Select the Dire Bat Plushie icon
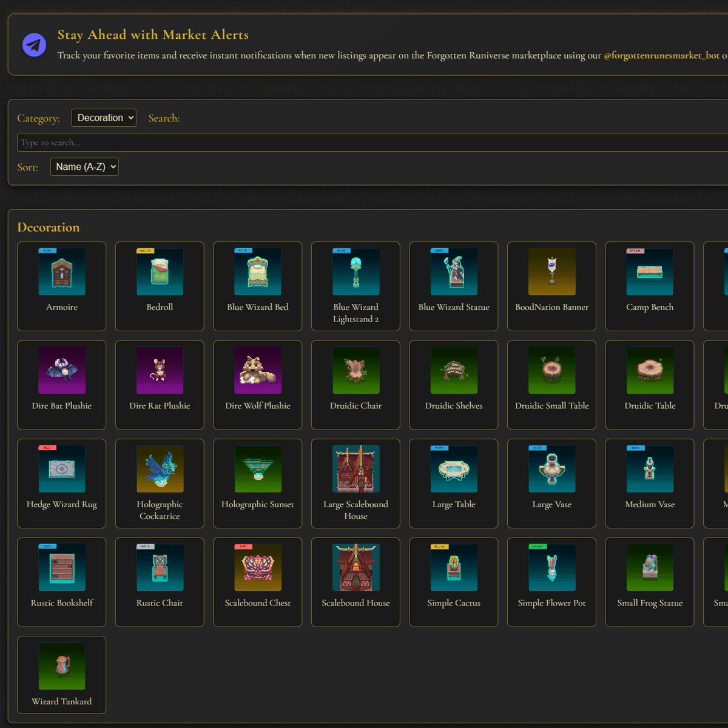 [62, 370]
